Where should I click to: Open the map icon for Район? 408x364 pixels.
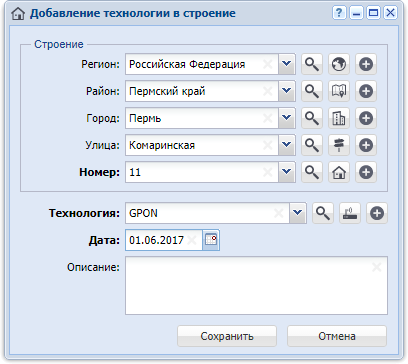click(339, 91)
